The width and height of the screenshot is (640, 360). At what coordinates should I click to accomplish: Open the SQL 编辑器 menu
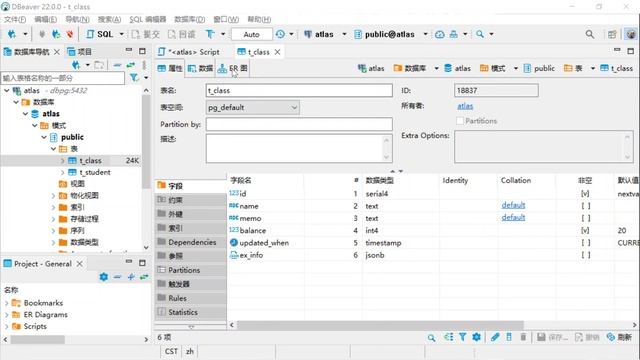tap(148, 19)
